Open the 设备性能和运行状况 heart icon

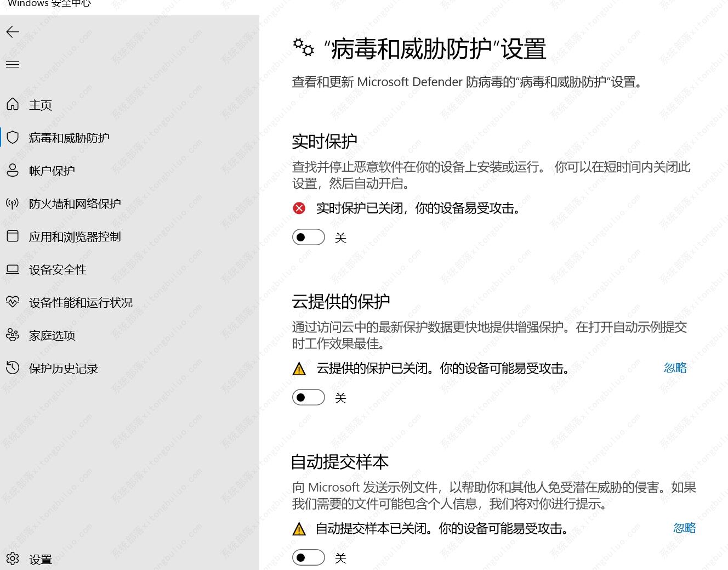point(13,302)
